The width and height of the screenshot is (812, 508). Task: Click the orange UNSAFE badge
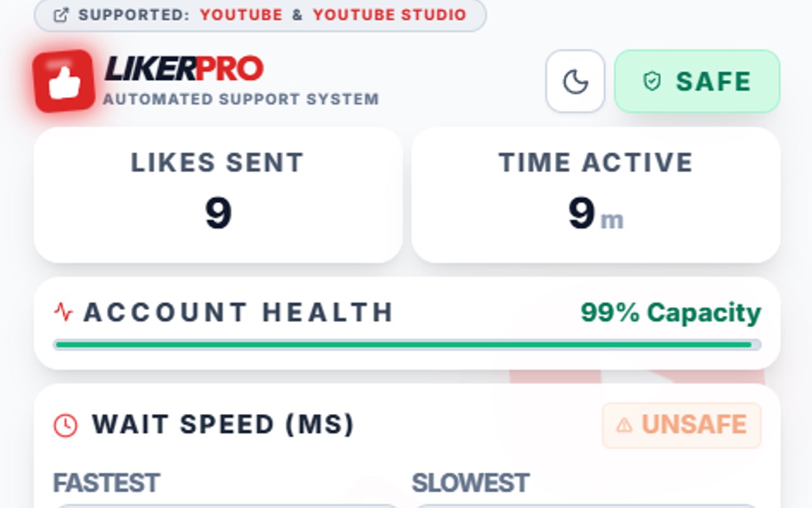[x=682, y=425]
